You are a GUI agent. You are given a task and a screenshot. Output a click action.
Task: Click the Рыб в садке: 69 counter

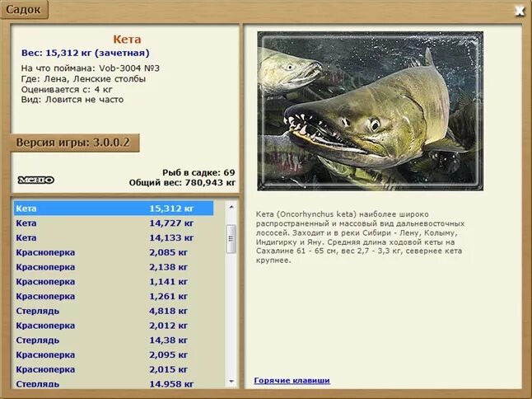(x=198, y=172)
